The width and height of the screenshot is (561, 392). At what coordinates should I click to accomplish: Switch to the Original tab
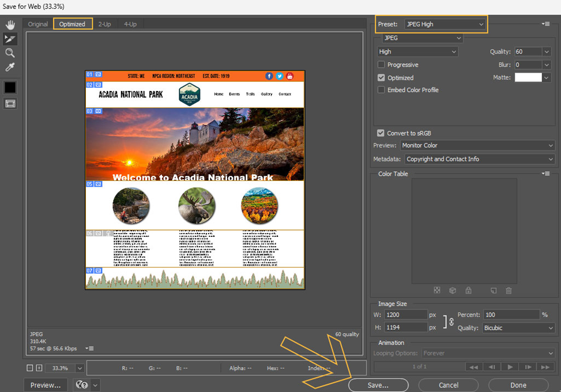click(x=38, y=24)
